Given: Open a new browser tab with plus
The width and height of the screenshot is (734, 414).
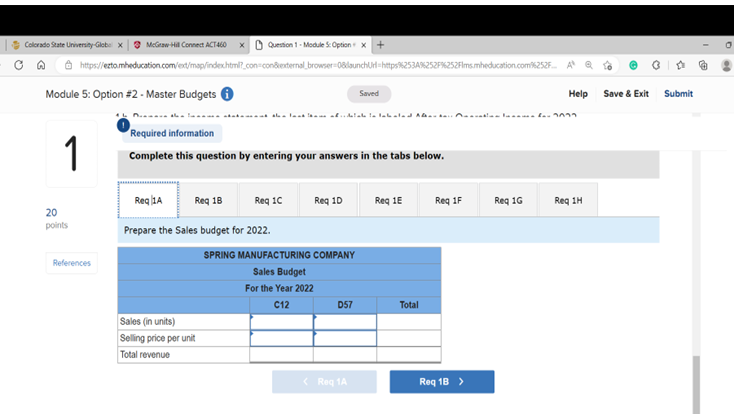Looking at the screenshot, I should click(x=381, y=45).
